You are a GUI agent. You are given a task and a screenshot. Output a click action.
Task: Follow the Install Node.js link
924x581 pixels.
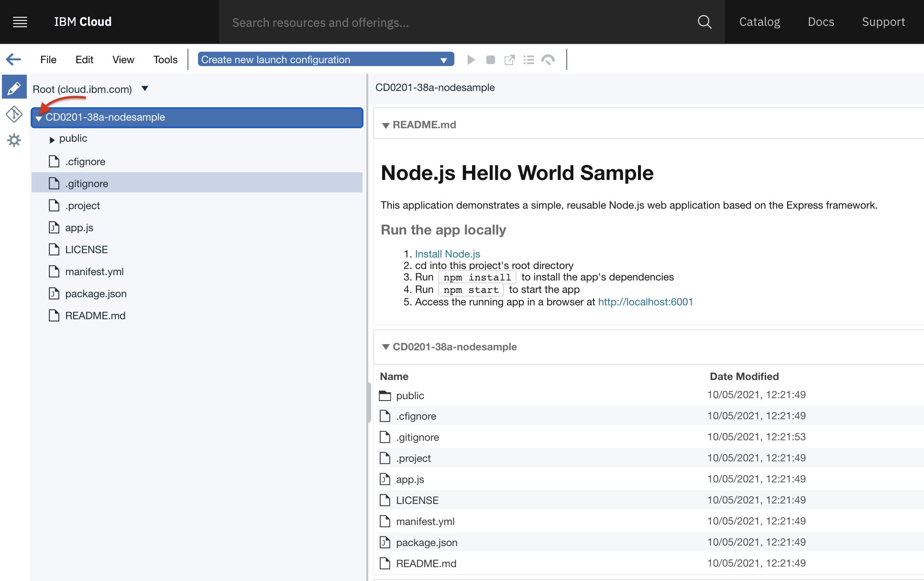pos(448,254)
